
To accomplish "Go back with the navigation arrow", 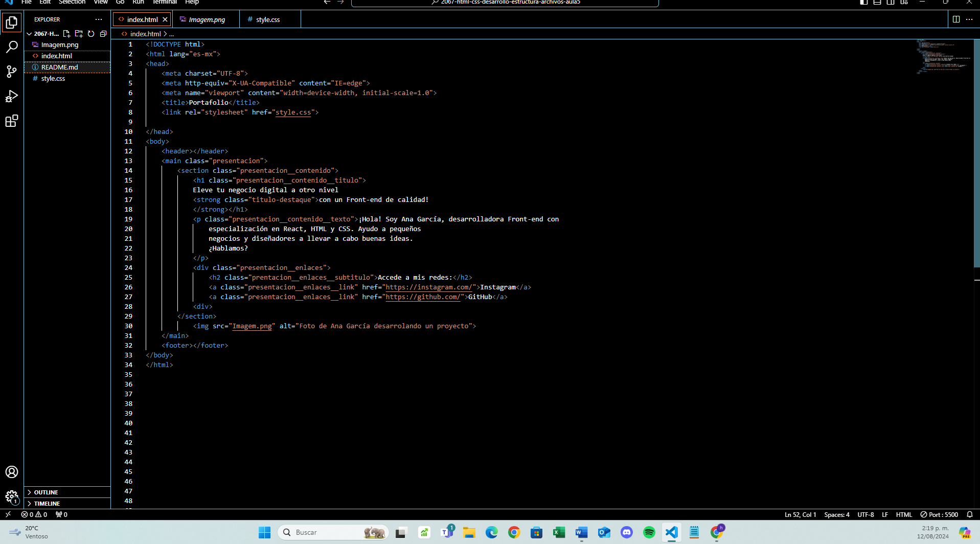I will click(327, 2).
